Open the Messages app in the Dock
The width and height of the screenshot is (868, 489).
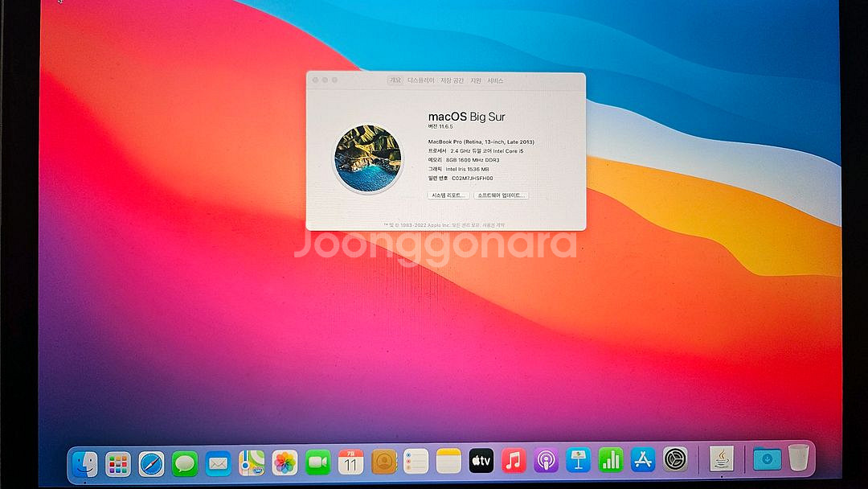(x=184, y=463)
